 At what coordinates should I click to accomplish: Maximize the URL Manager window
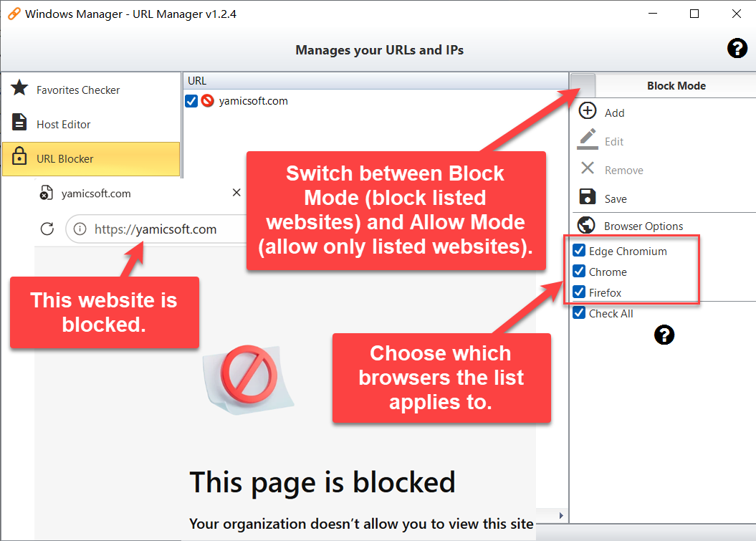(694, 14)
